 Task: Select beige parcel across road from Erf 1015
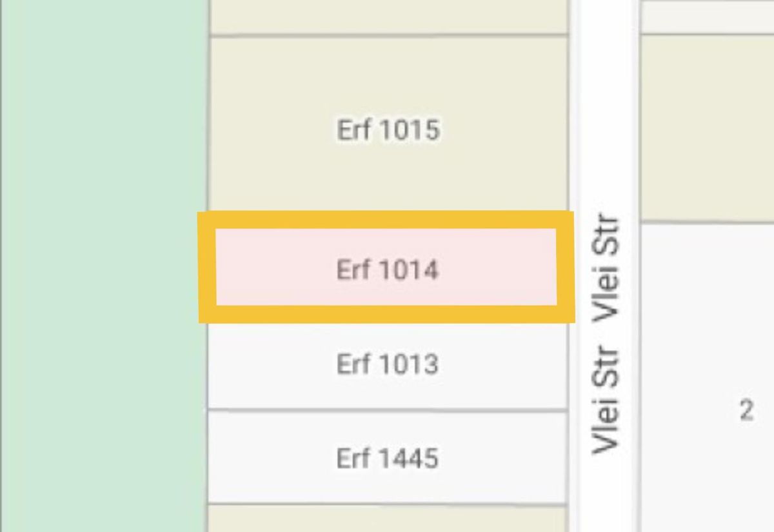tap(708, 128)
